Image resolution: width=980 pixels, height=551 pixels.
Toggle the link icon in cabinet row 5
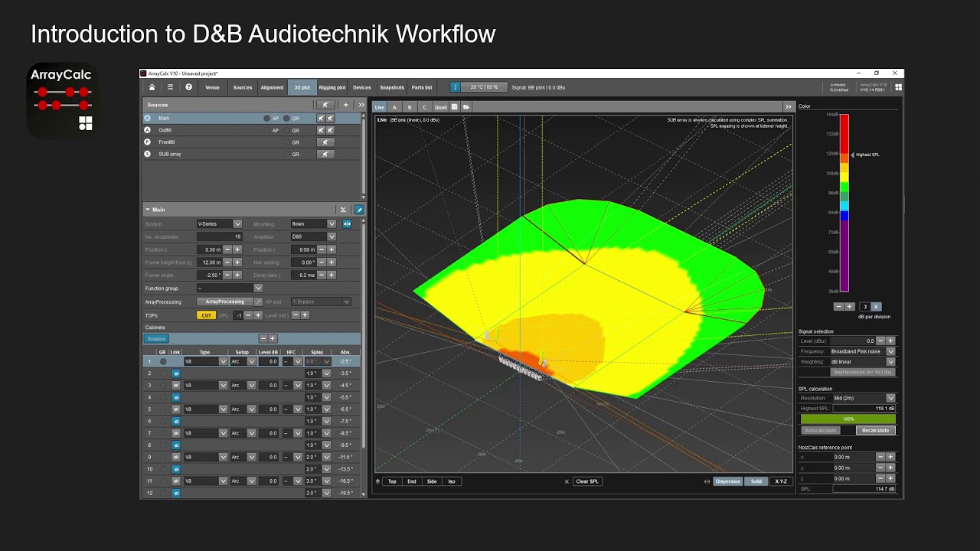[175, 409]
